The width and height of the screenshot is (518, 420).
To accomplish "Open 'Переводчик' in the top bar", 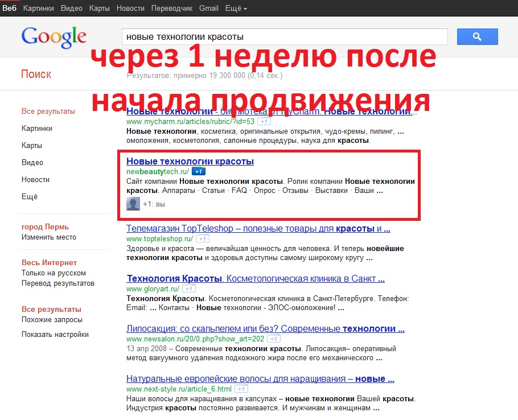I will (171, 9).
